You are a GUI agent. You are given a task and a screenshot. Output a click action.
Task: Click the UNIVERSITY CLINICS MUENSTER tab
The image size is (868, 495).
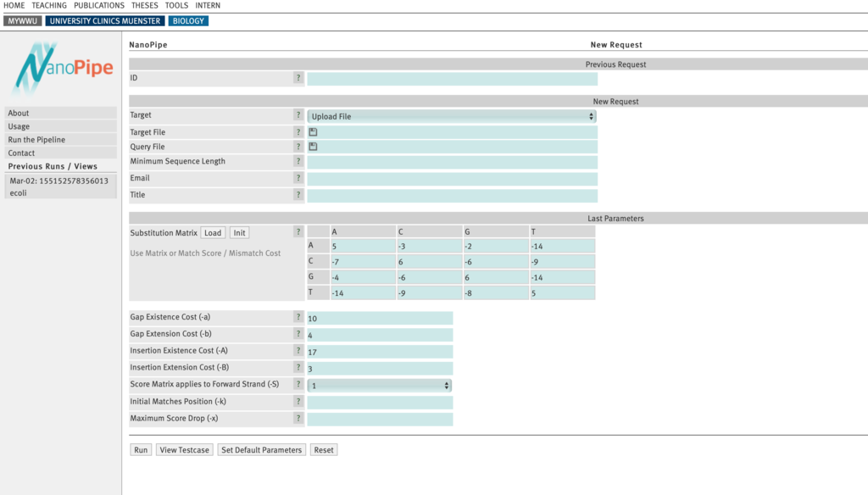coord(105,21)
